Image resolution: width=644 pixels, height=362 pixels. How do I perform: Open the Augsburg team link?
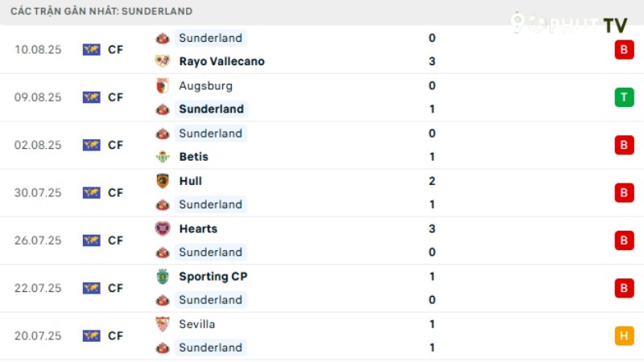(206, 85)
